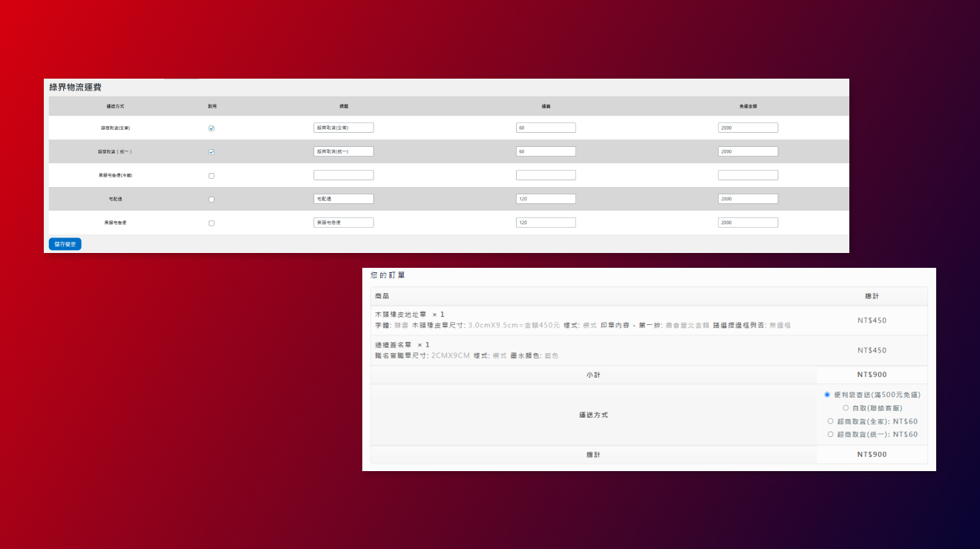980x549 pixels.
Task: Edit the 120 fee field in 宅配通 row
Action: tap(546, 199)
